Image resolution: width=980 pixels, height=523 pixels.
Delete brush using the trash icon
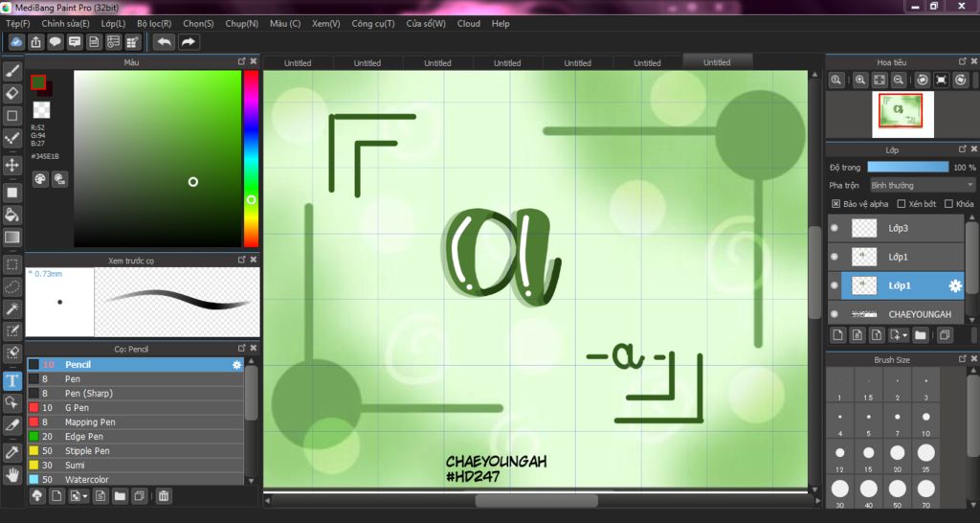click(164, 496)
